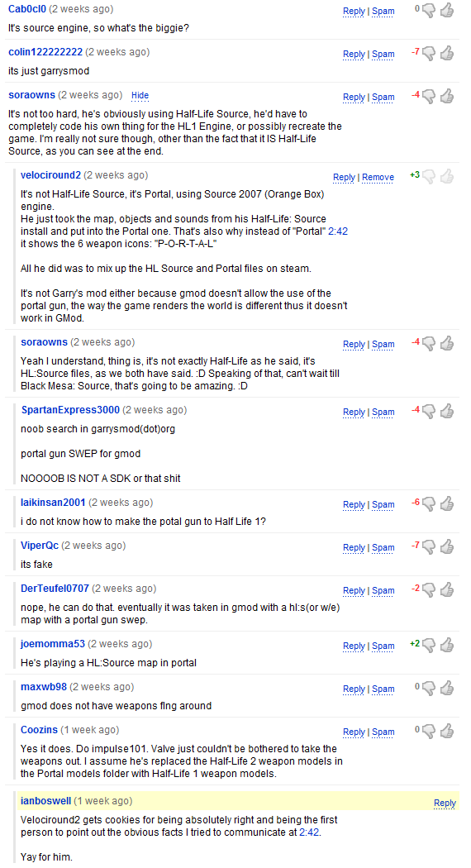Thumbs up Cab0cl0's comment
Screen dimensions: 471x868
point(447,10)
